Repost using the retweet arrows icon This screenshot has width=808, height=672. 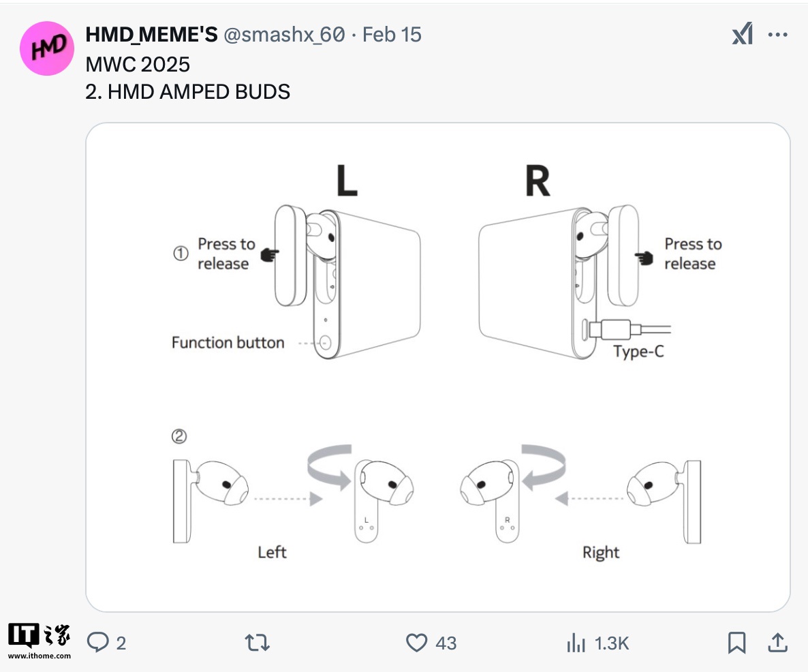click(x=258, y=642)
